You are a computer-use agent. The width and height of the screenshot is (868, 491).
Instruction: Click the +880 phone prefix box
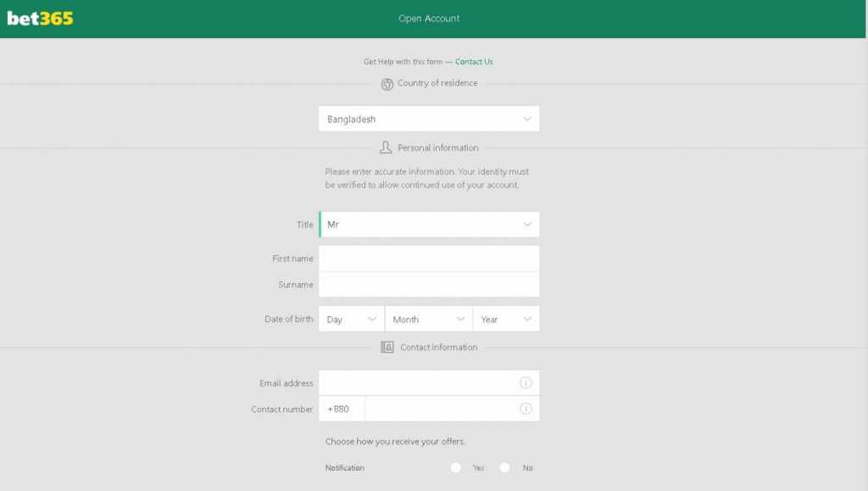pos(340,408)
